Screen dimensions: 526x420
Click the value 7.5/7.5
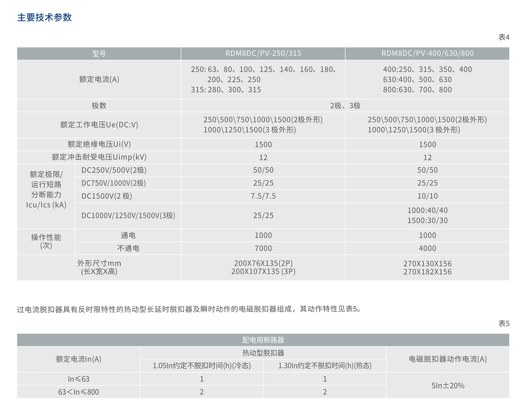click(263, 196)
